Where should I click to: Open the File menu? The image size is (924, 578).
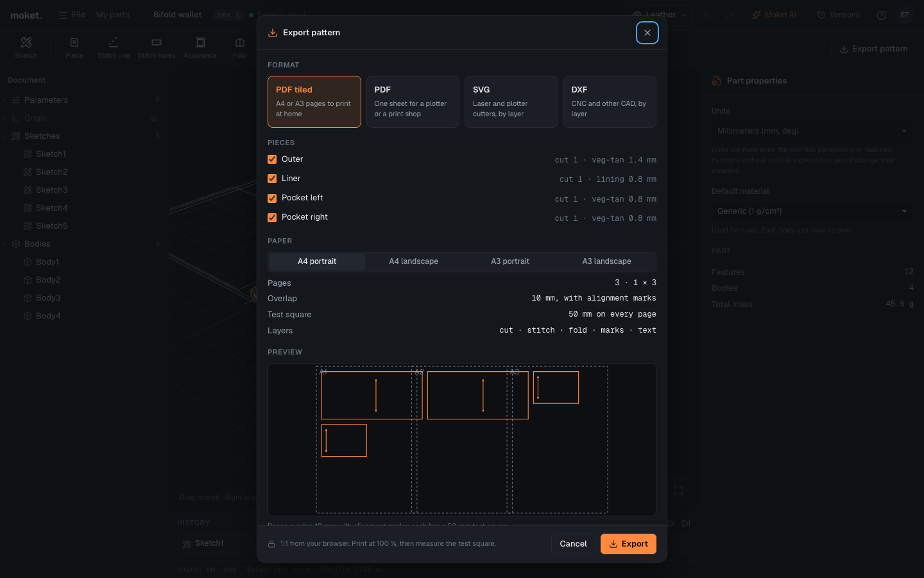(x=72, y=15)
